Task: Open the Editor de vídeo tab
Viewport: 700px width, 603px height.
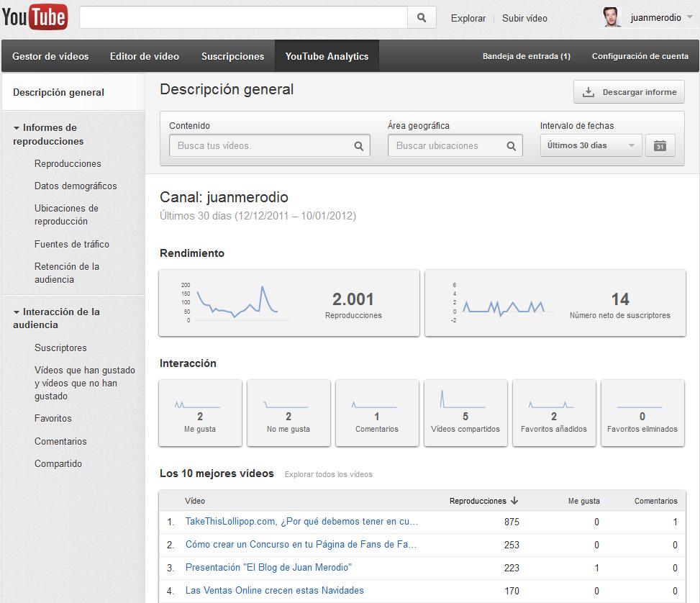Action: coord(145,56)
